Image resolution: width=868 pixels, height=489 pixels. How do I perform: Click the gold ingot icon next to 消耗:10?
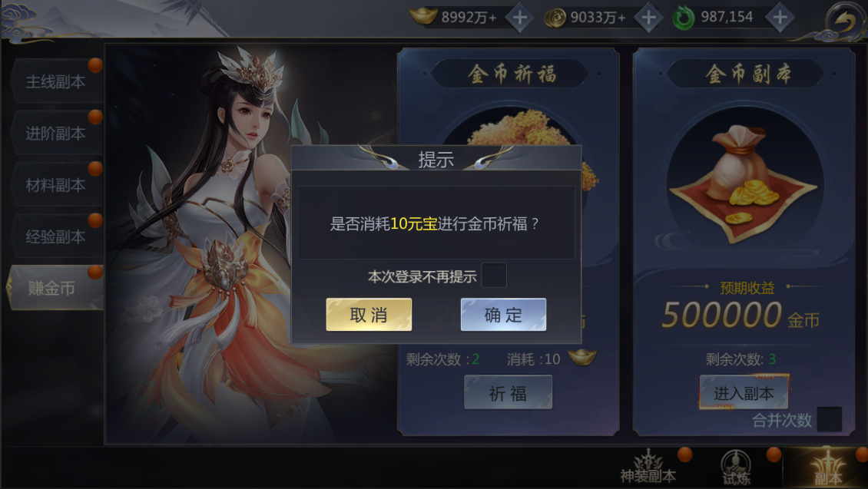581,358
